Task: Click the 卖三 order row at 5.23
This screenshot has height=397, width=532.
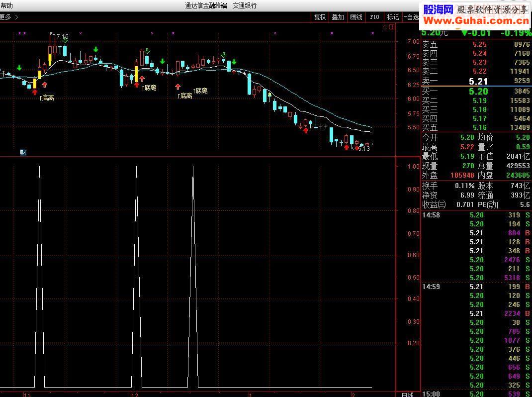Action: coord(476,62)
